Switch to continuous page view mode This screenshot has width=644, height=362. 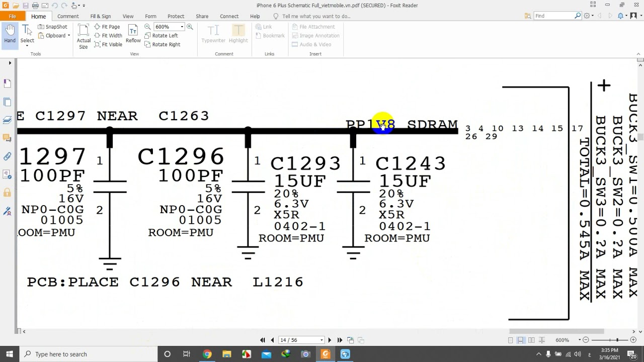[x=521, y=340]
